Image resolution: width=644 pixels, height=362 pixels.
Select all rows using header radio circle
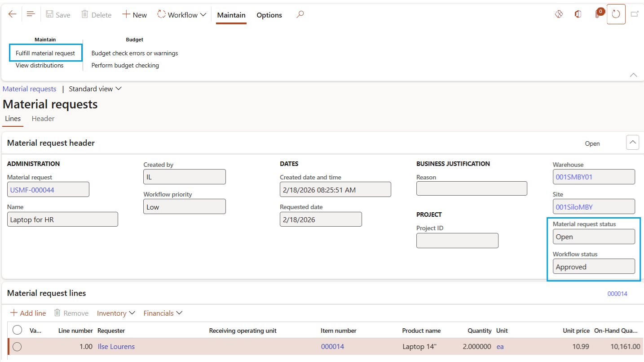pos(17,331)
